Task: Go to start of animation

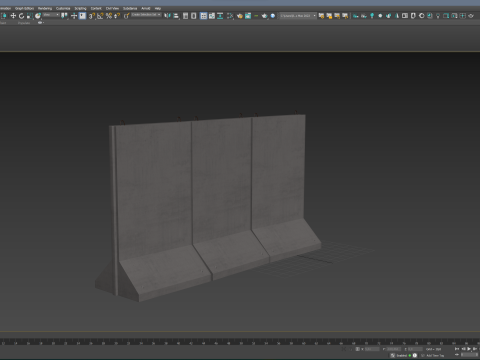Action: (x=457, y=349)
